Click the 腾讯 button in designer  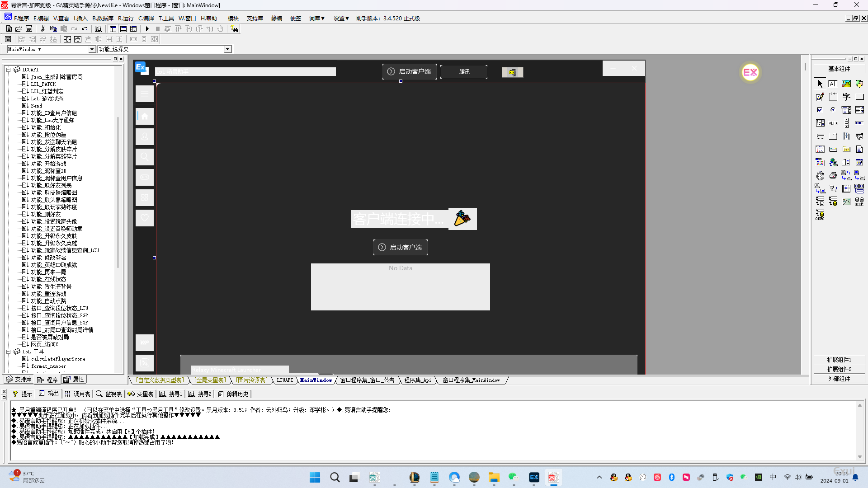[x=464, y=72]
